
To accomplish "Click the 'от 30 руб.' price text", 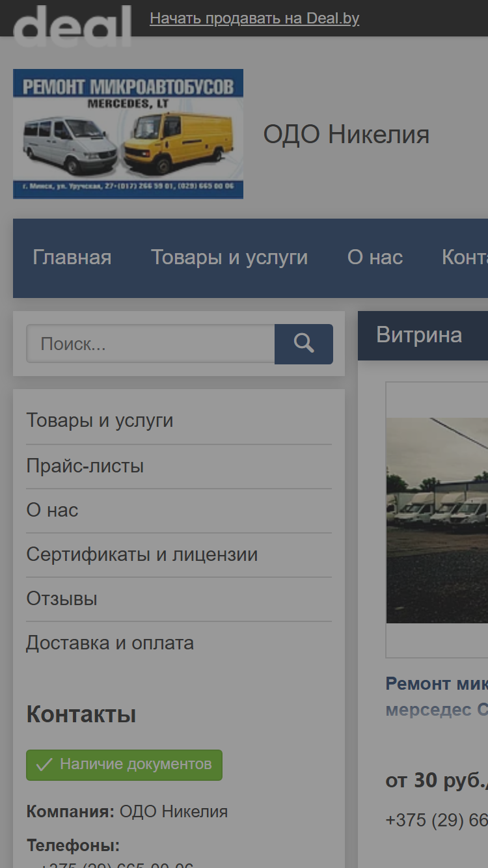I will 437,780.
